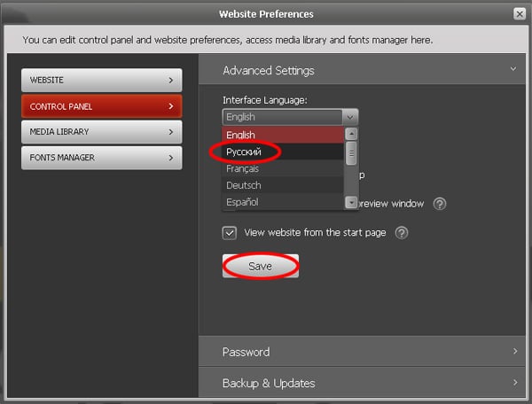Click the help icon beside preview window option

coord(440,204)
